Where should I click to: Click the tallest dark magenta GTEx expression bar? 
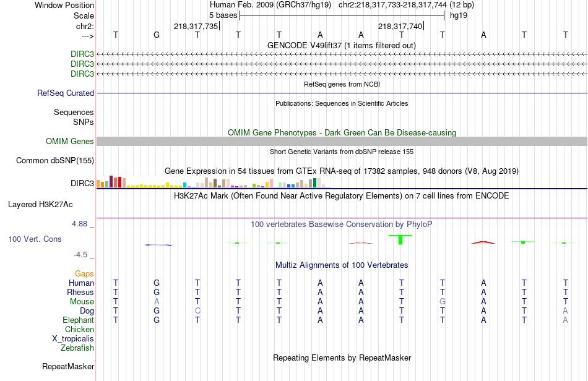click(111, 181)
